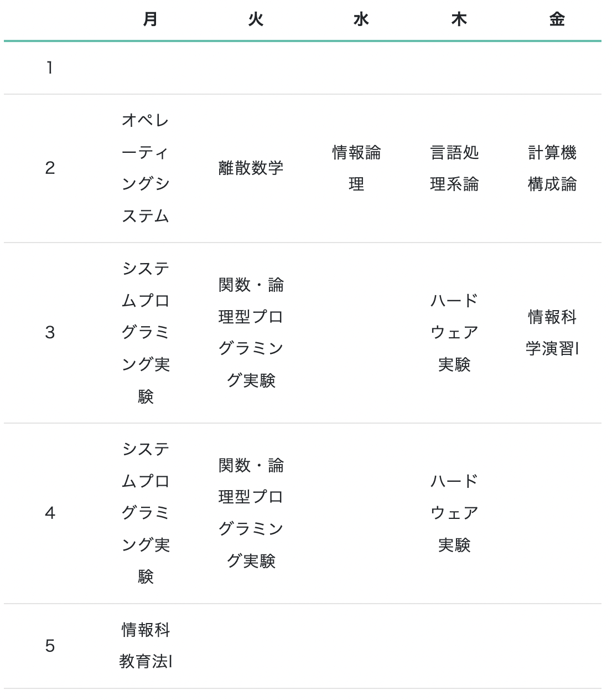Viewport: 612px width, 700px height.
Task: Click the 水 column header
Action: (360, 20)
